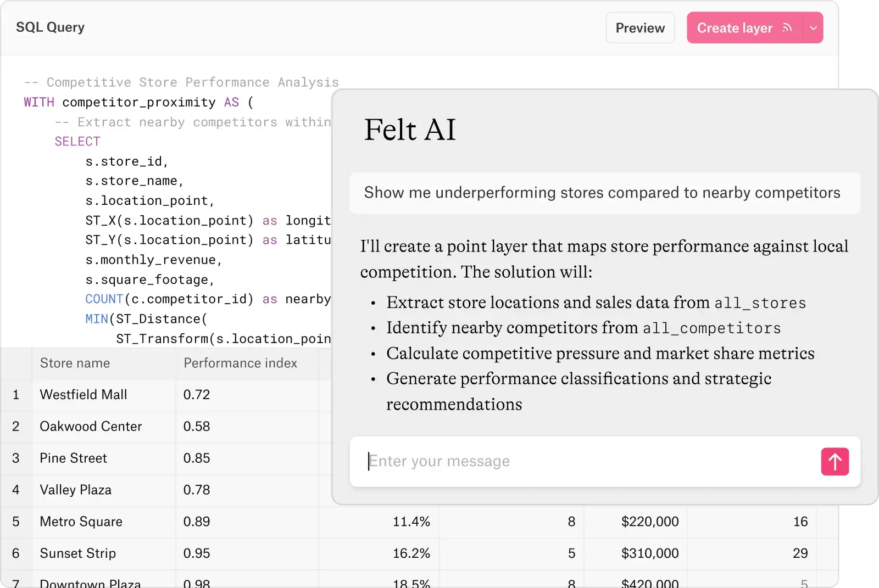
Task: Click the Felt AI heading
Action: [x=410, y=130]
